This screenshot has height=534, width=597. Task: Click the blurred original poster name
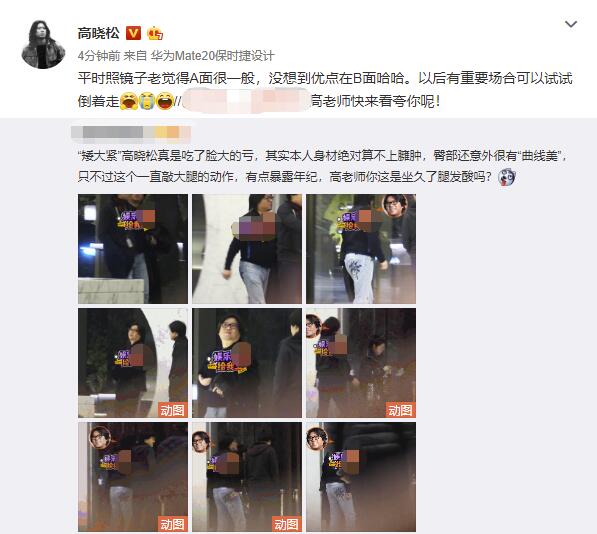point(131,133)
